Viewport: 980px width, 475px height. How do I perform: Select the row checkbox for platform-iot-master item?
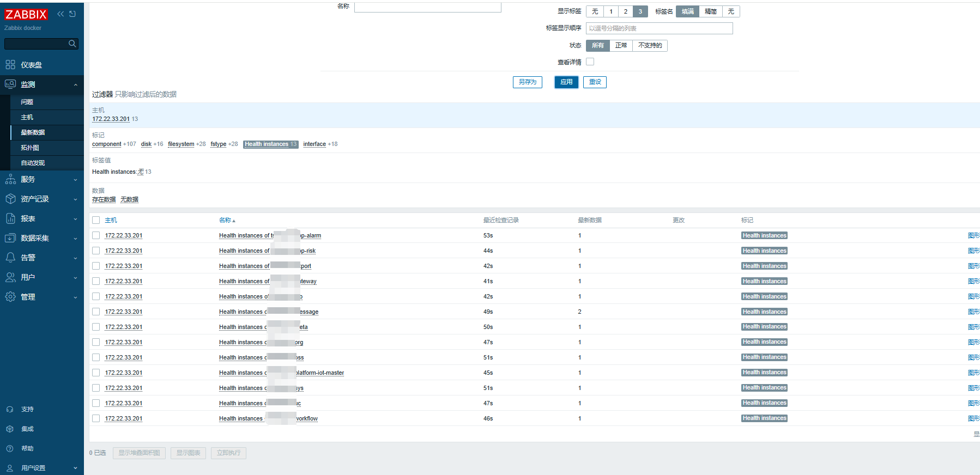click(96, 373)
